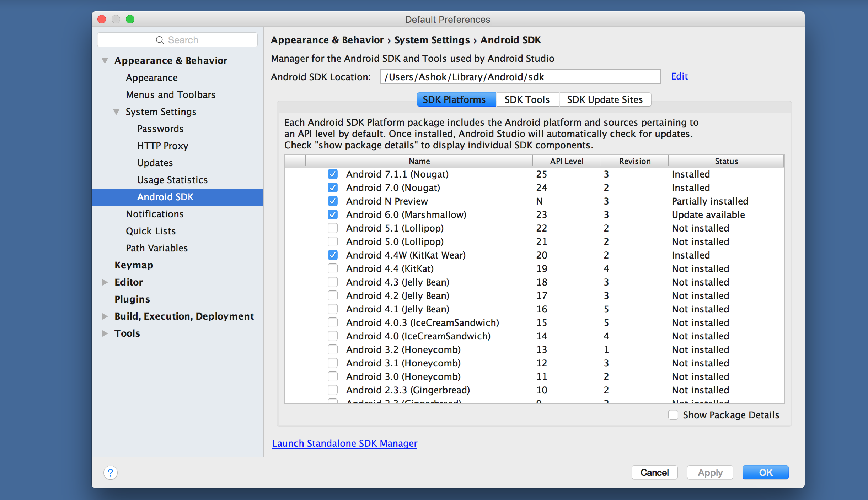
Task: Click API level 25 cell
Action: click(542, 174)
